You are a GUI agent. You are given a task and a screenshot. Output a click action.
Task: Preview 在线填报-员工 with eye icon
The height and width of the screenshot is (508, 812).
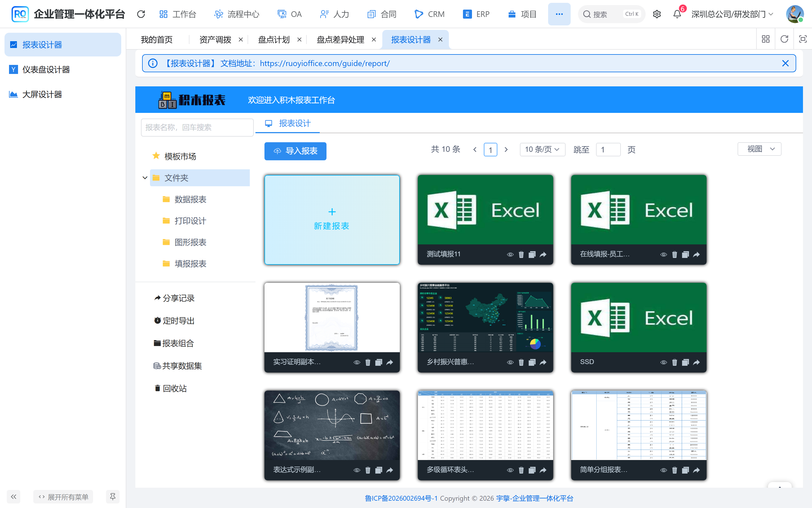[x=663, y=254]
